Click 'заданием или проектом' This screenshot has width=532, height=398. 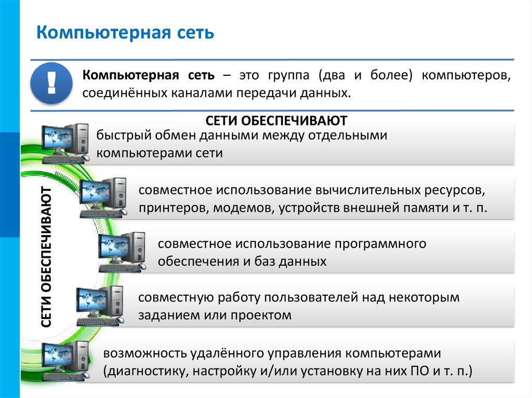[215, 315]
